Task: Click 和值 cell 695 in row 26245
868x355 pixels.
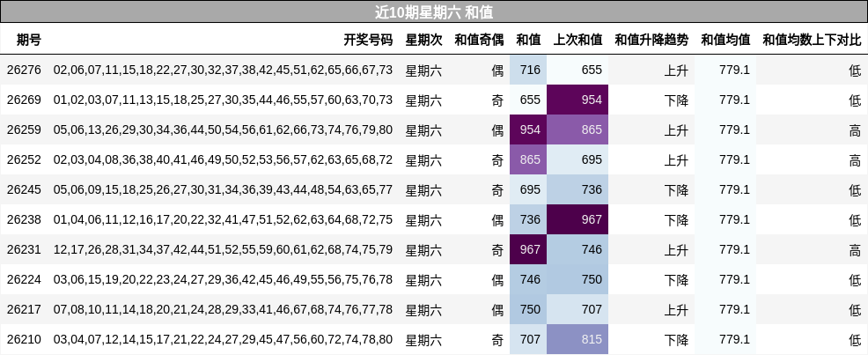Action: pos(529,189)
